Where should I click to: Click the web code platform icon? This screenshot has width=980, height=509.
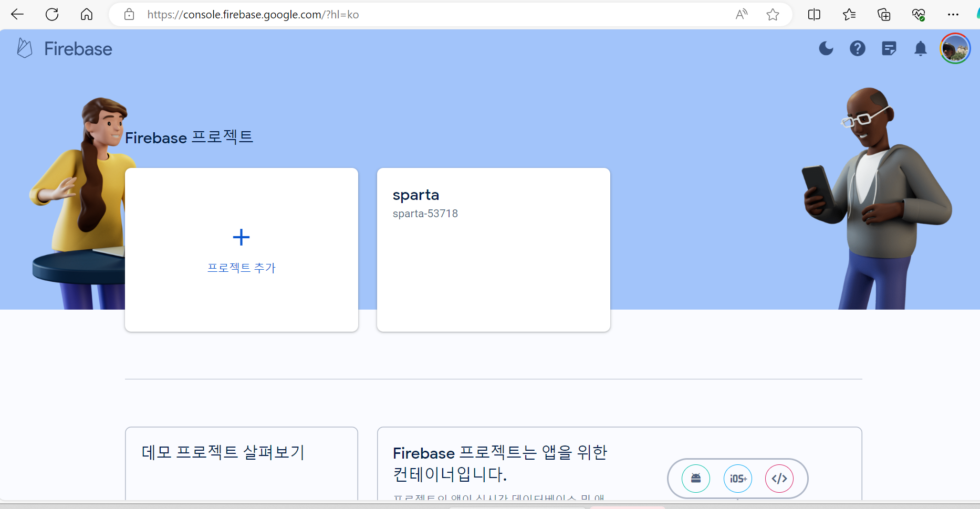[x=779, y=479]
